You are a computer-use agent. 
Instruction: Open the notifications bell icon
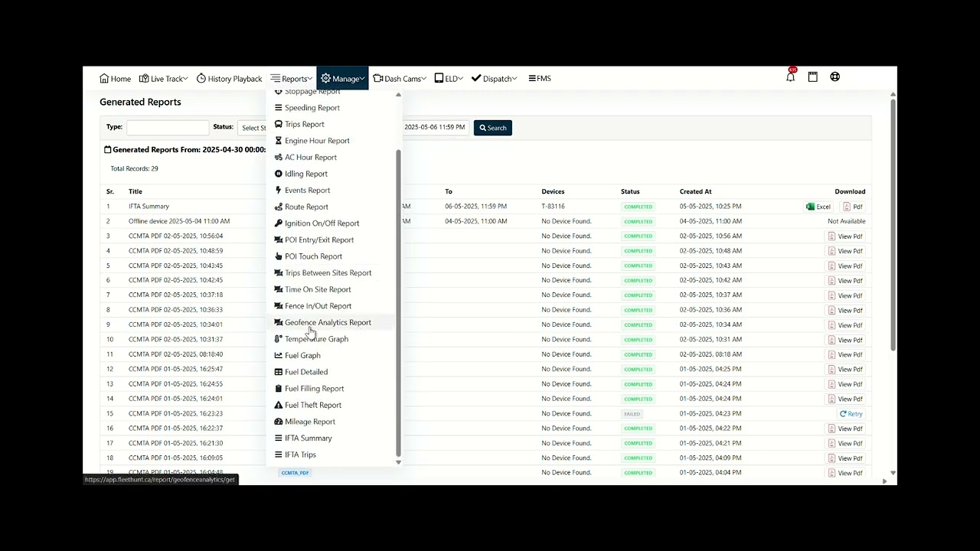click(x=790, y=77)
